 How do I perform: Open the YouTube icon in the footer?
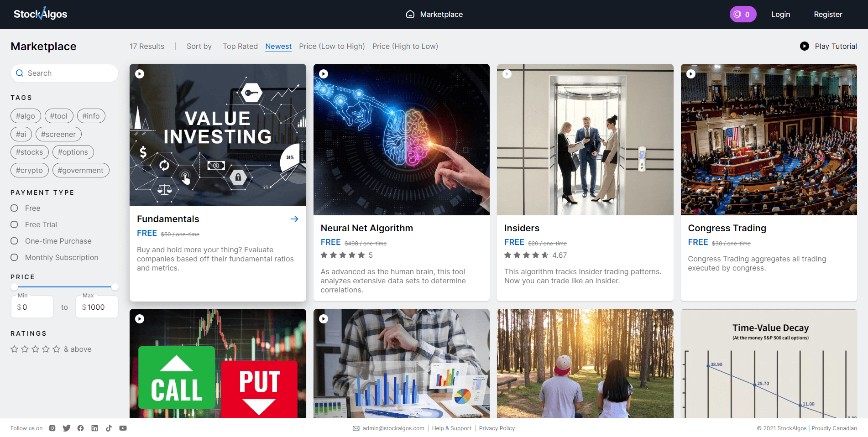point(123,428)
